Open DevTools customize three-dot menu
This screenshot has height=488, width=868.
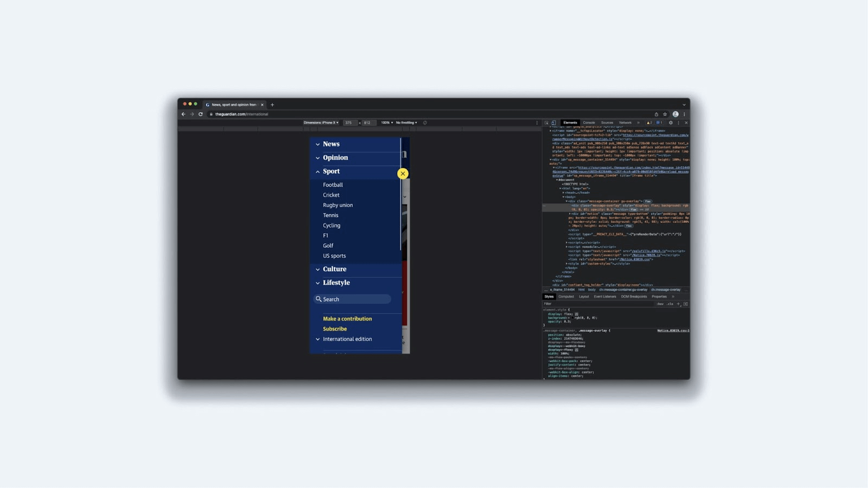679,123
